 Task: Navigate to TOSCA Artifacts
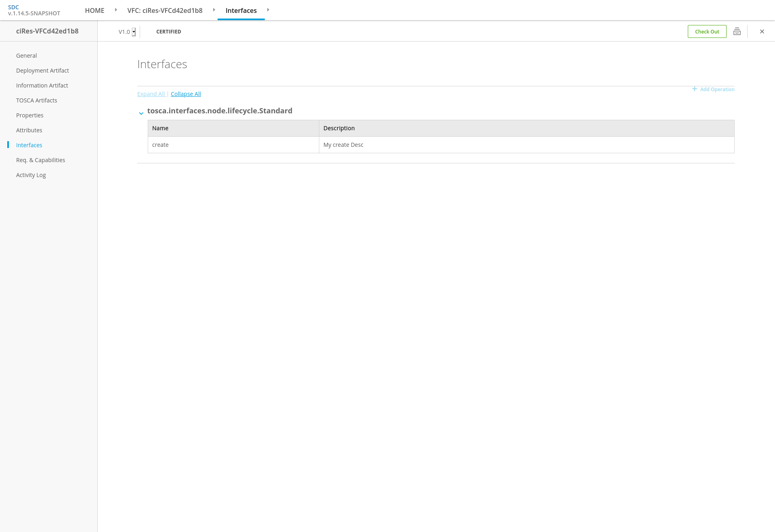tap(36, 100)
